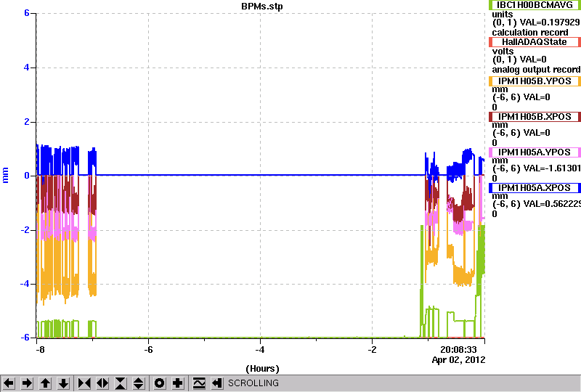Click the vertical zoom-in hourglass icon

(x=121, y=383)
